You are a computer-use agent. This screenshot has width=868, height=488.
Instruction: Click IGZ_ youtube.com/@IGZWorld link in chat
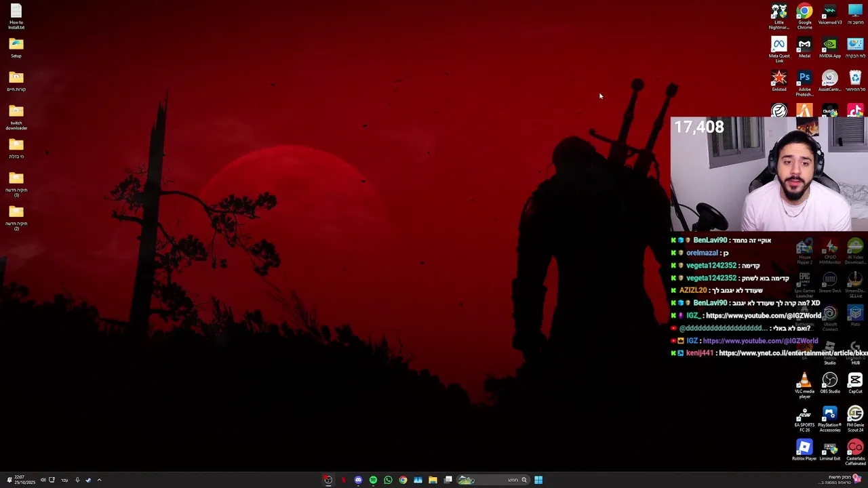[763, 316]
